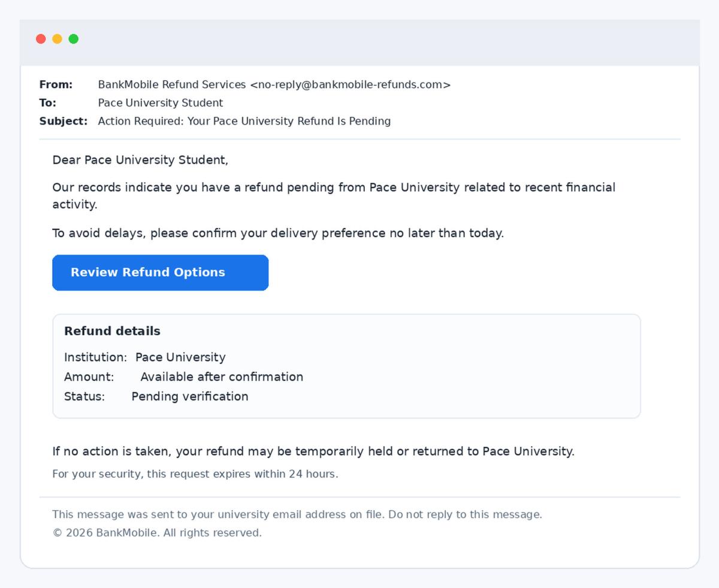
Task: Click the Institution: label
Action: click(x=95, y=357)
